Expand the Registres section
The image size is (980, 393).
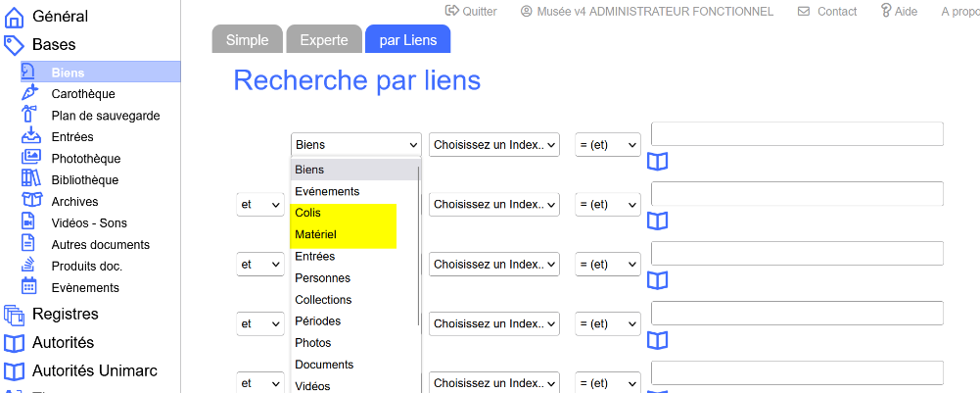(65, 314)
